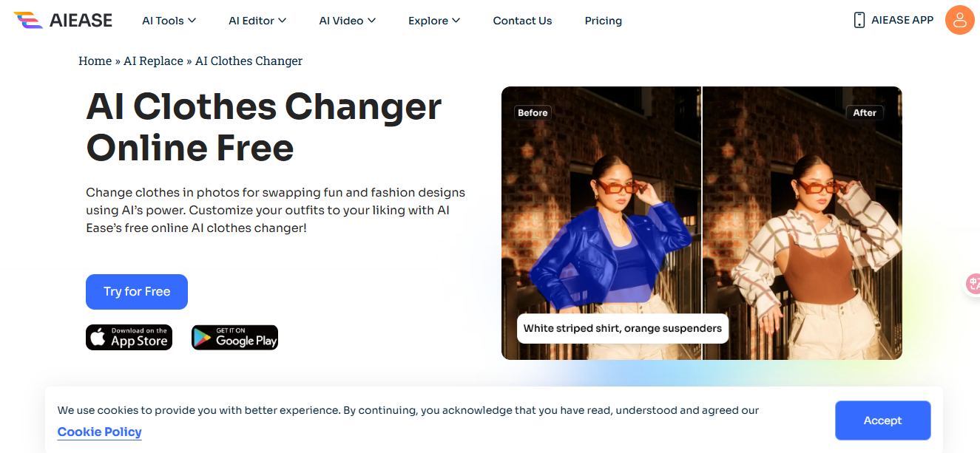Navigate to Home via breadcrumb
The height and width of the screenshot is (453, 980).
pyautogui.click(x=95, y=61)
